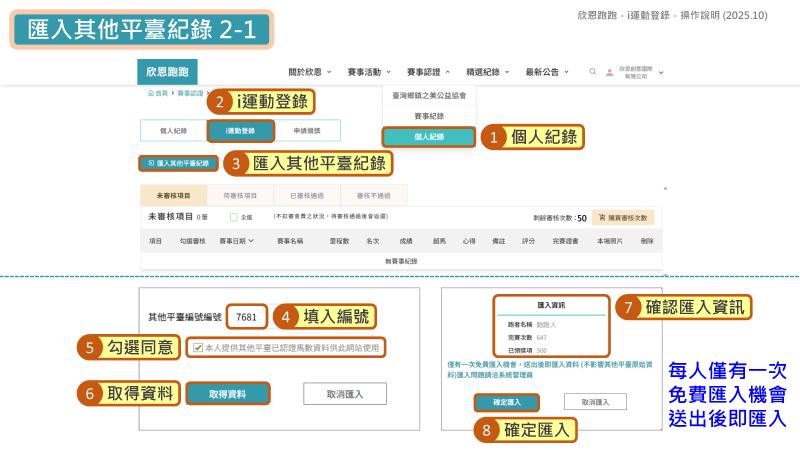Open the 最新公告 dropdown menu
Viewport: 800px width, 450px height.
tap(547, 72)
